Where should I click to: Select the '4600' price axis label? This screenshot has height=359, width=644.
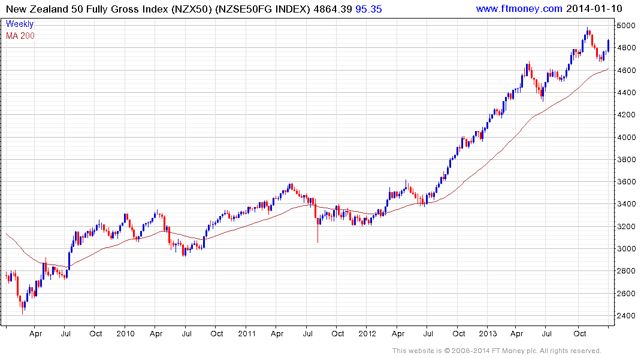click(627, 71)
